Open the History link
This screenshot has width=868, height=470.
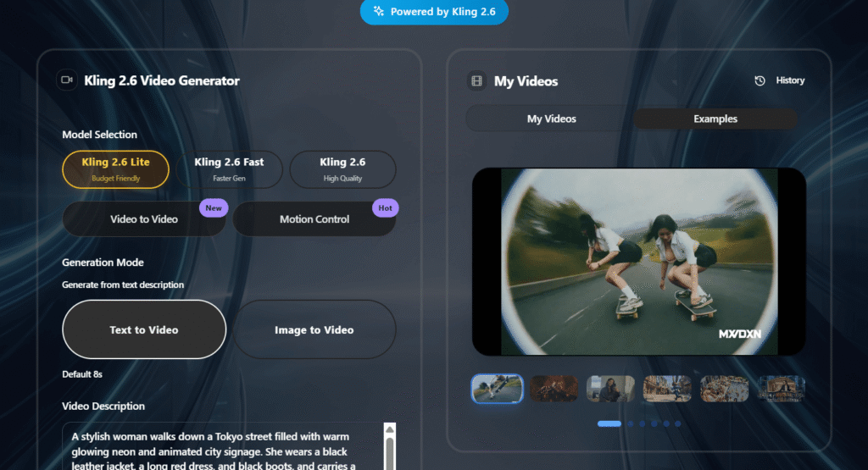pyautogui.click(x=790, y=80)
